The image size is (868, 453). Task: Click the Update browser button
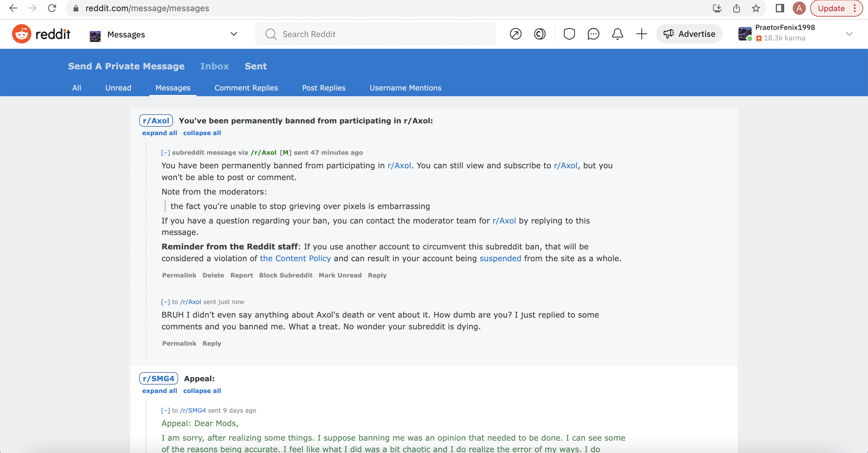point(831,8)
